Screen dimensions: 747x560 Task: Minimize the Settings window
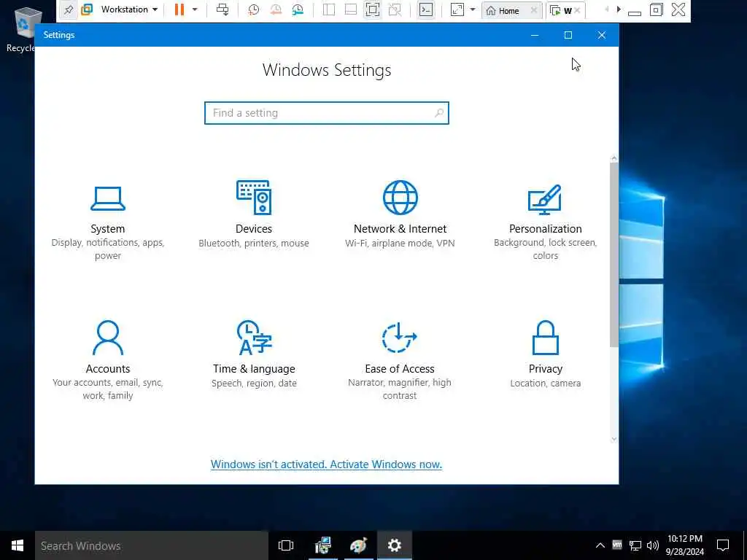point(535,35)
